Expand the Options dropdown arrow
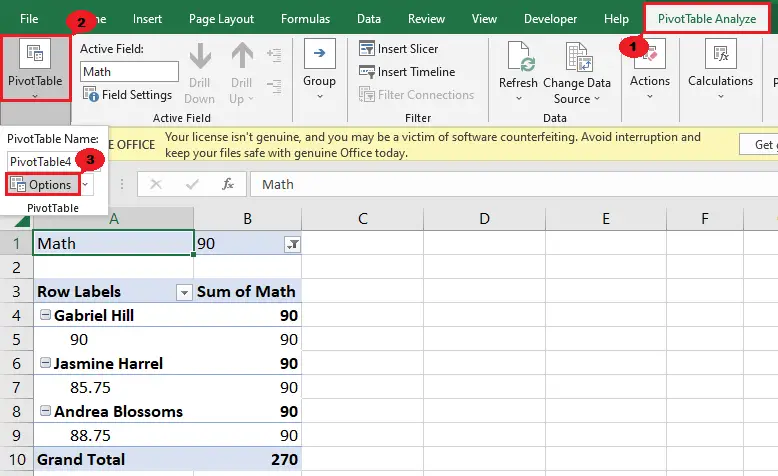 [85, 185]
